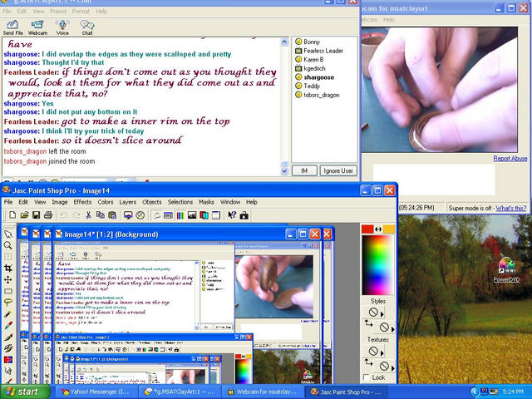Switch to Yahoo! Messenger taskbar button
This screenshot has width=532, height=399.
click(x=96, y=392)
